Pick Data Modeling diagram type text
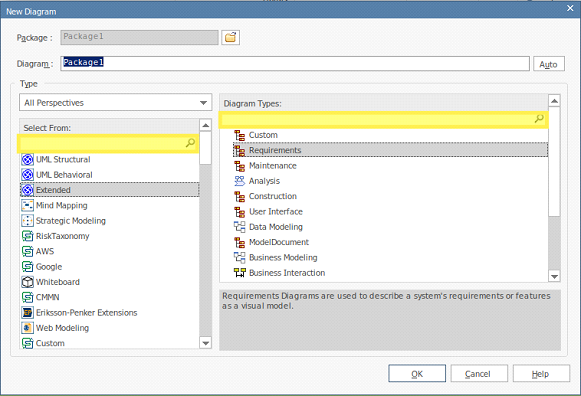This screenshot has width=581, height=396. click(x=276, y=227)
